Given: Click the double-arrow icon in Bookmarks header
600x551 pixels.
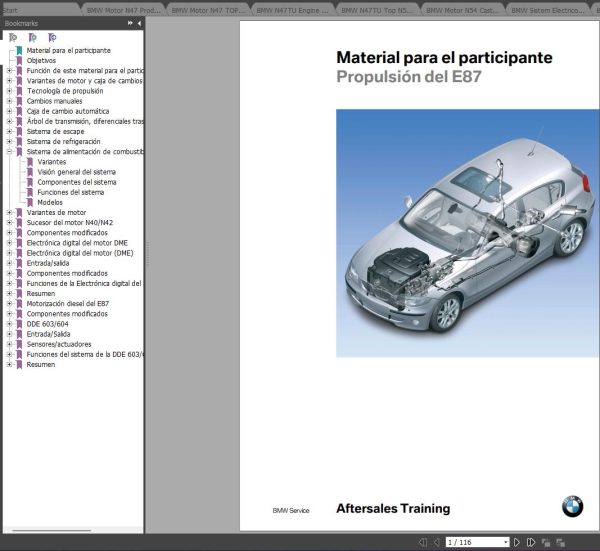Looking at the screenshot, I should (130, 23).
